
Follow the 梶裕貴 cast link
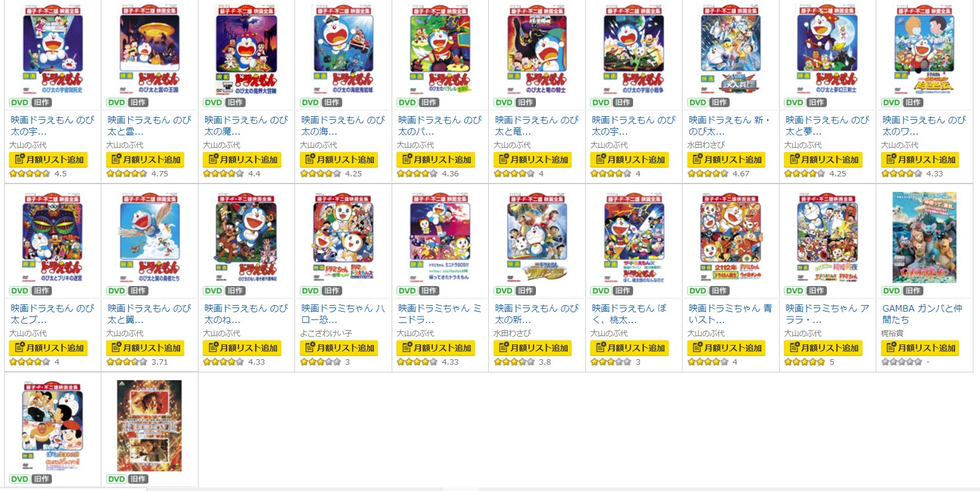coord(892,333)
